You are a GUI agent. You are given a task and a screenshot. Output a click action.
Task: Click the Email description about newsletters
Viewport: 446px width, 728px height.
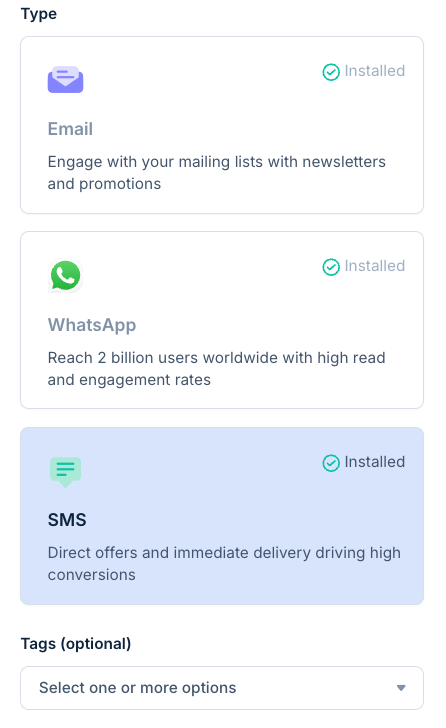coord(216,173)
